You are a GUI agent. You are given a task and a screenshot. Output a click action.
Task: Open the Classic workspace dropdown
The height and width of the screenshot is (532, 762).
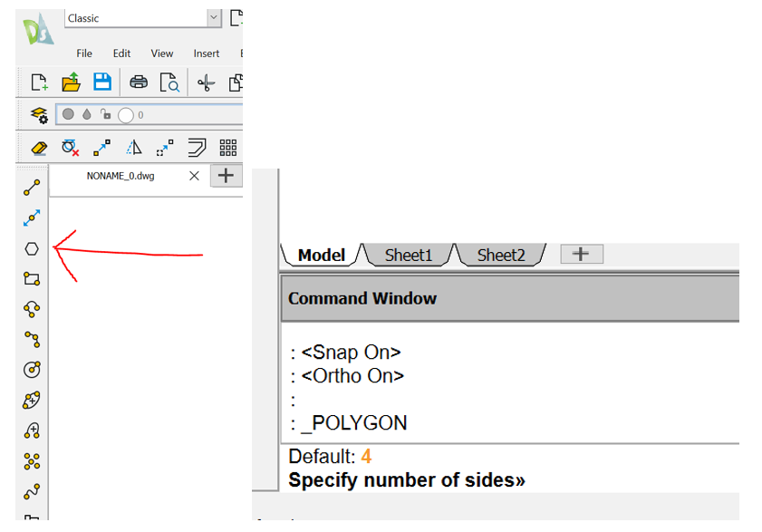pyautogui.click(x=214, y=18)
